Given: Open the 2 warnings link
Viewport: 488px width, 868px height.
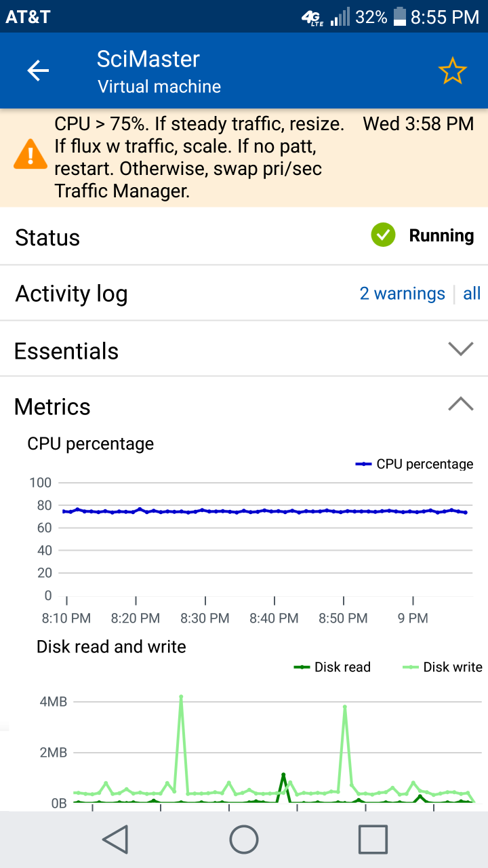Looking at the screenshot, I should coord(402,294).
